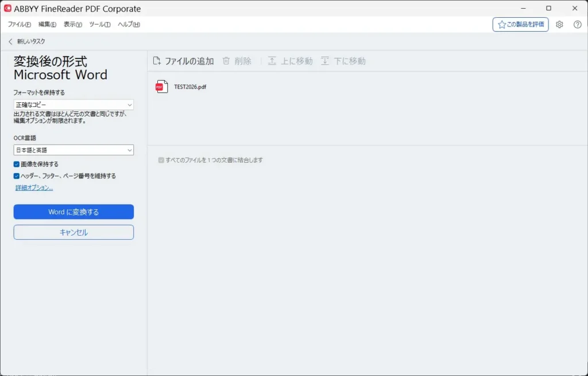Open settings via the gear icon
Viewport: 588px width, 376px height.
click(559, 24)
